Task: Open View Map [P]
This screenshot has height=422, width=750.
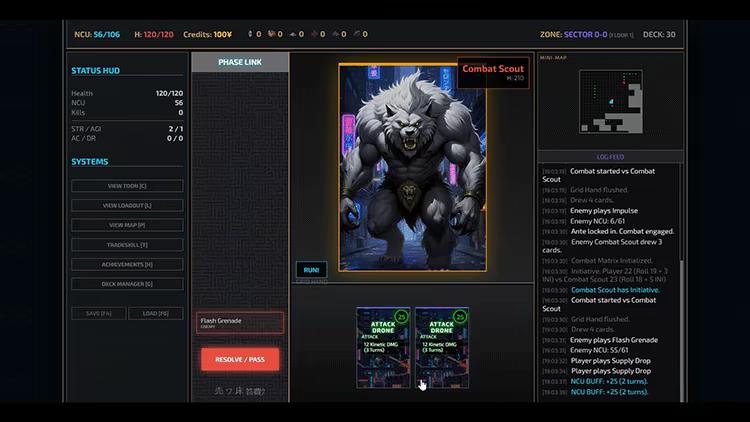Action: [127, 225]
